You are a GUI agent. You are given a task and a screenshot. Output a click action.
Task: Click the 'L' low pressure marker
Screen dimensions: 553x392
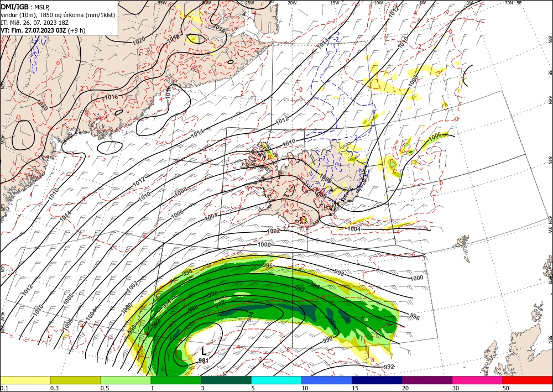pyautogui.click(x=204, y=352)
